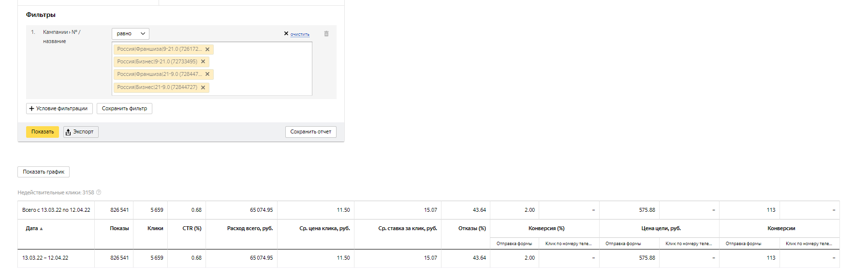Click the Фильтры section heading
This screenshot has height=278, width=868.
click(x=41, y=15)
